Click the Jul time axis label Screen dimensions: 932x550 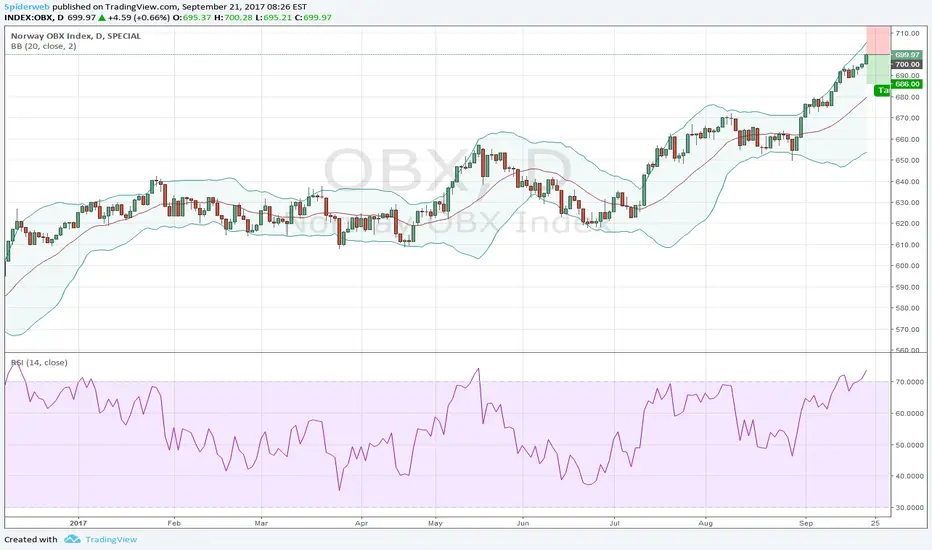pyautogui.click(x=615, y=523)
